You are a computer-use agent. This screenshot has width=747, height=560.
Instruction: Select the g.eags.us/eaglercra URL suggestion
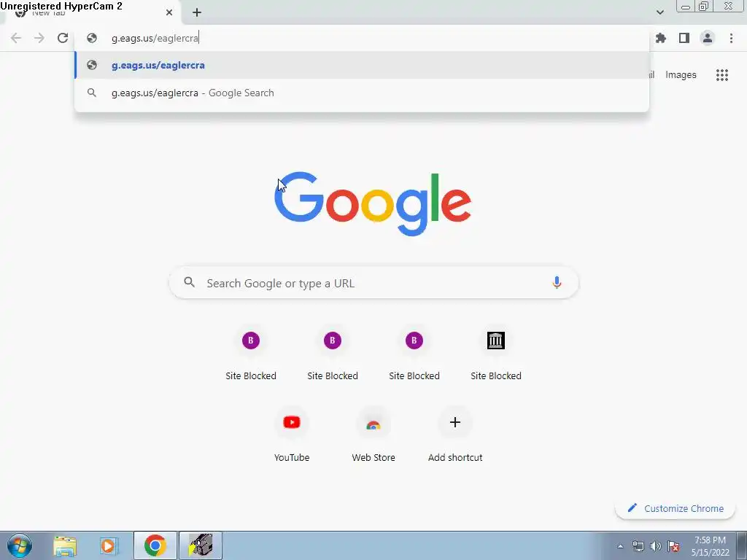point(362,65)
